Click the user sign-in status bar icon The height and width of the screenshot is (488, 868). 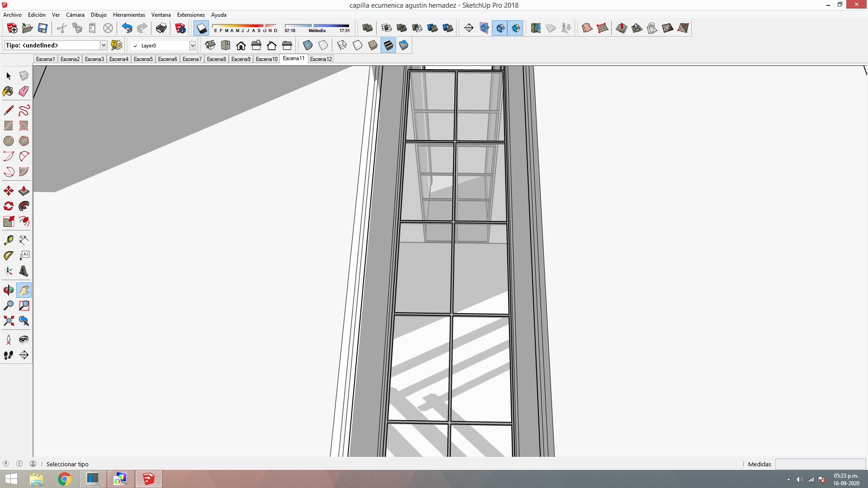tap(33, 464)
